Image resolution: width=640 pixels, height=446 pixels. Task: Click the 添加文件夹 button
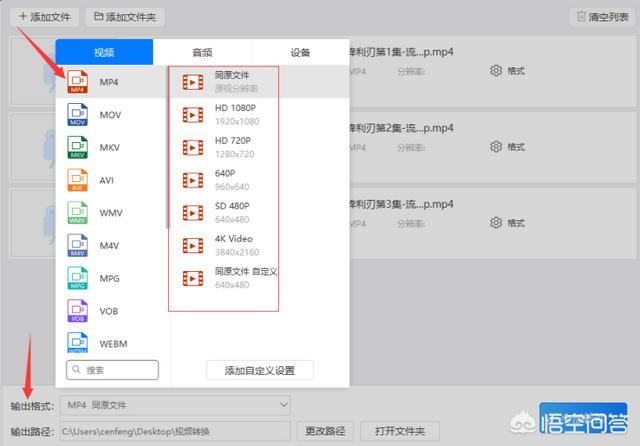[x=125, y=17]
